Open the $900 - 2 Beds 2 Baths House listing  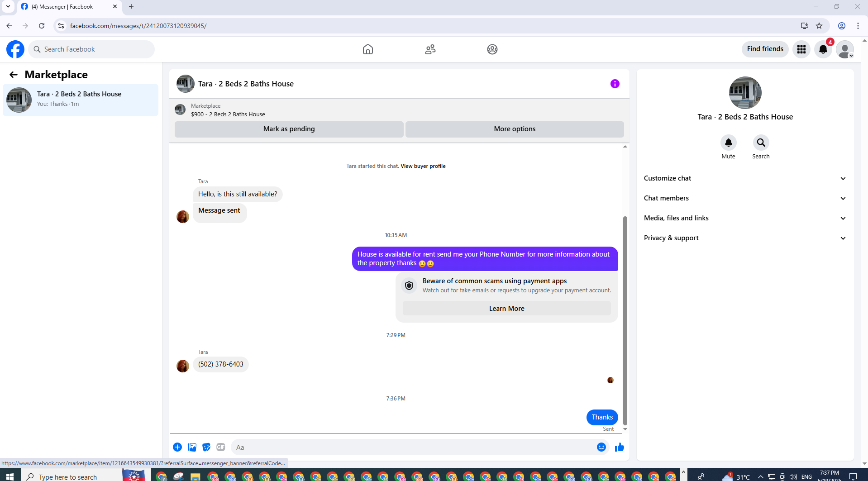[x=228, y=114]
